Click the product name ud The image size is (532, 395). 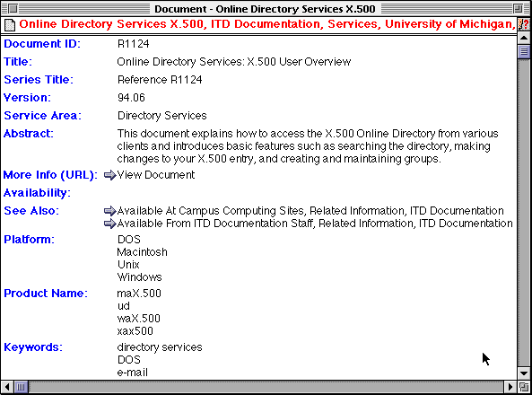[124, 306]
